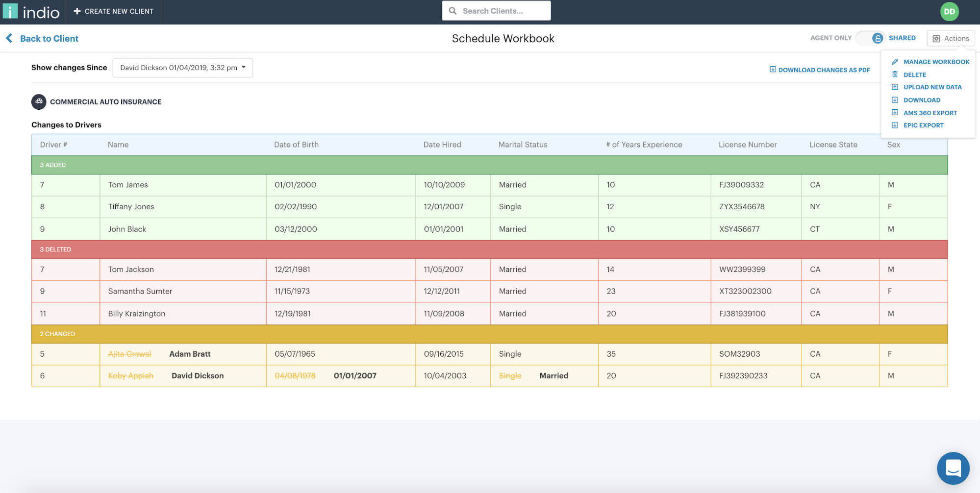Toggle the Agent Only / Shared switch
Viewport: 980px width, 493px height.
pyautogui.click(x=870, y=38)
